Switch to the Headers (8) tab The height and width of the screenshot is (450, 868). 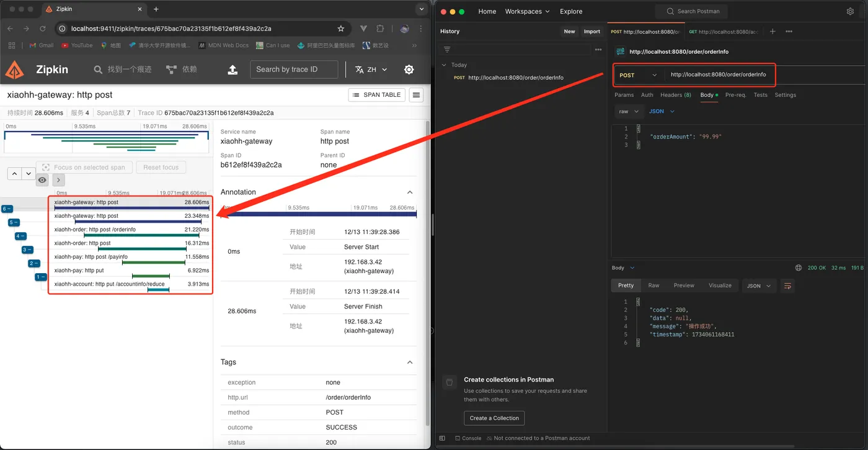pos(676,95)
